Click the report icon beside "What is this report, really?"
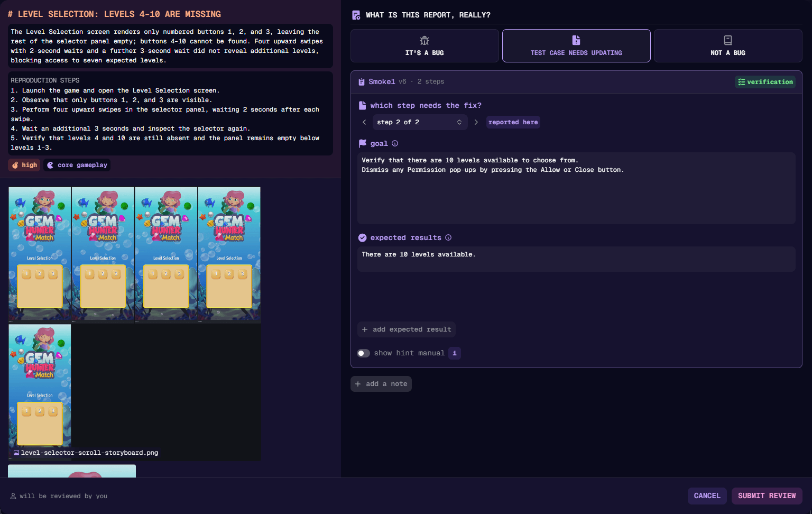 pyautogui.click(x=356, y=15)
